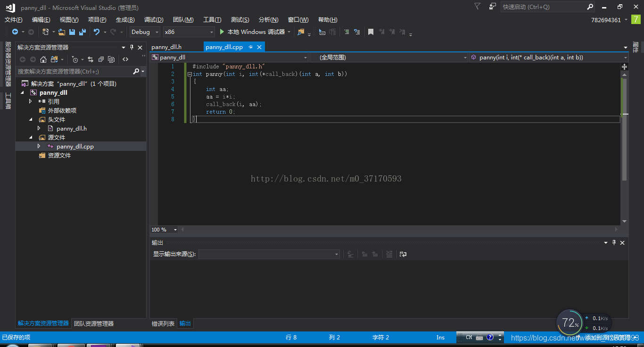Screen dimensions: 644x347
Task: Click the Navigate Backward arrow icon
Action: tap(15, 32)
